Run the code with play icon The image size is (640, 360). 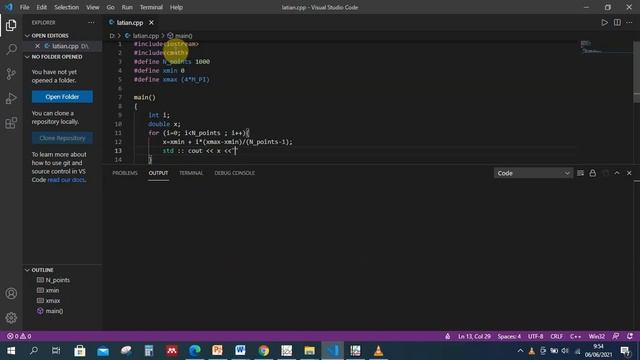click(x=604, y=22)
